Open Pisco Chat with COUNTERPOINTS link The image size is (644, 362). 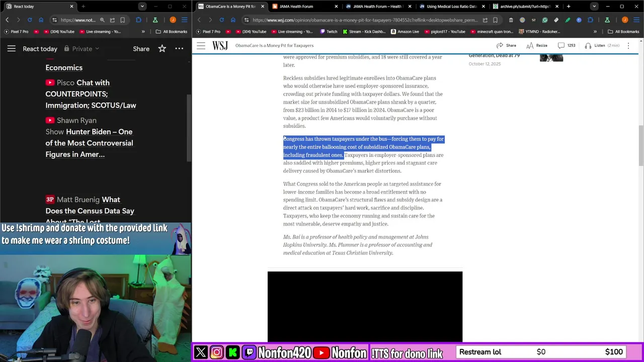[91, 94]
